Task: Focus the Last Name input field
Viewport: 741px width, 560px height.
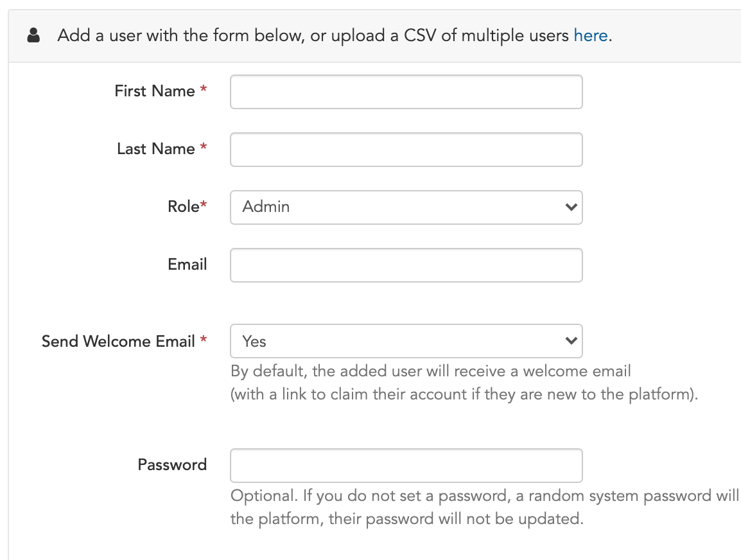Action: point(406,150)
